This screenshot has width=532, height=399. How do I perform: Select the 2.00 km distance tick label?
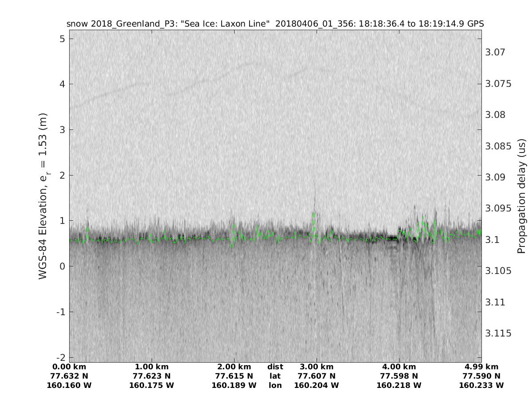pos(234,367)
